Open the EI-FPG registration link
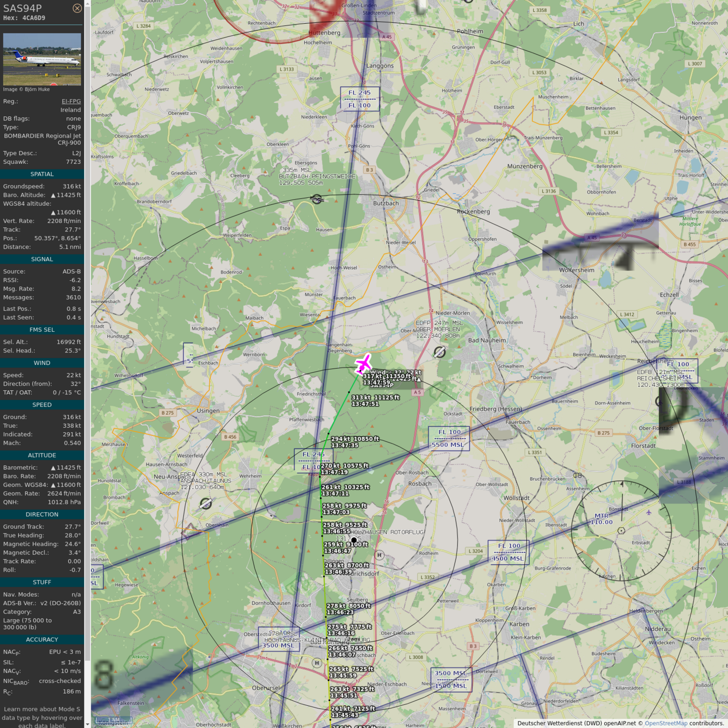The height and width of the screenshot is (728, 728). [71, 101]
